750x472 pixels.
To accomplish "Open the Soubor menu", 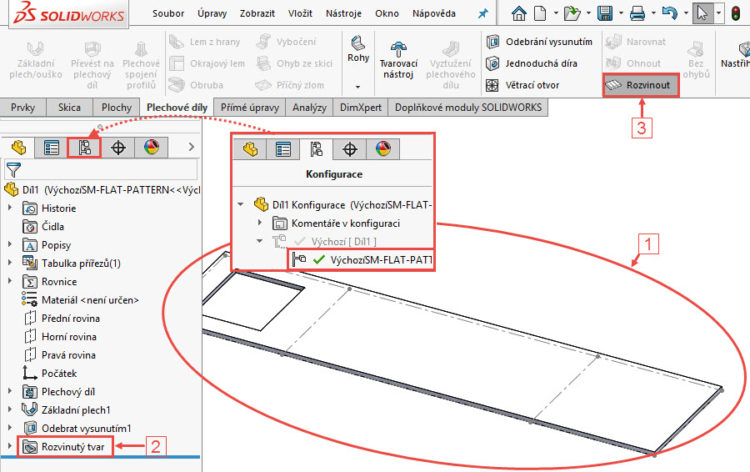I will pos(168,13).
